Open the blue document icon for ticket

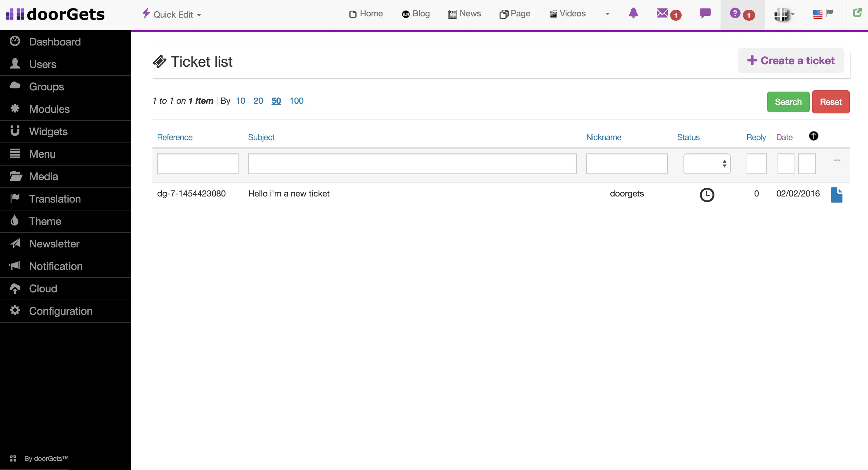coord(836,195)
